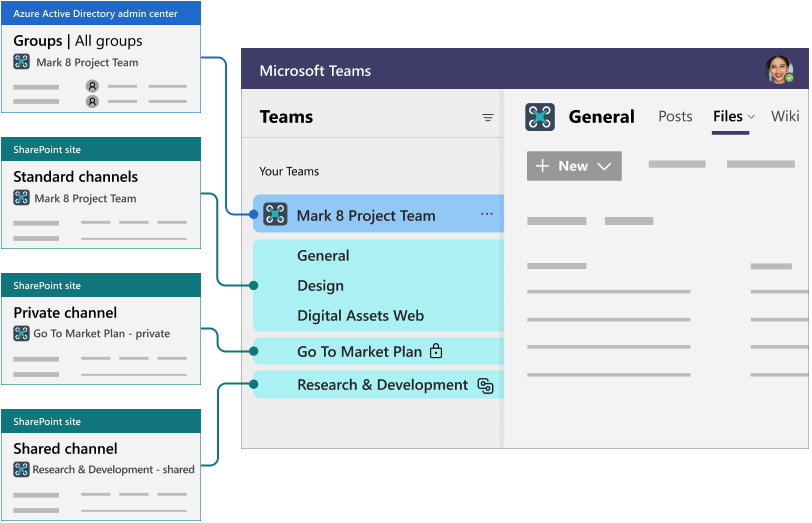Open the Digital Assets Web channel
812x523 pixels.
pyautogui.click(x=360, y=316)
